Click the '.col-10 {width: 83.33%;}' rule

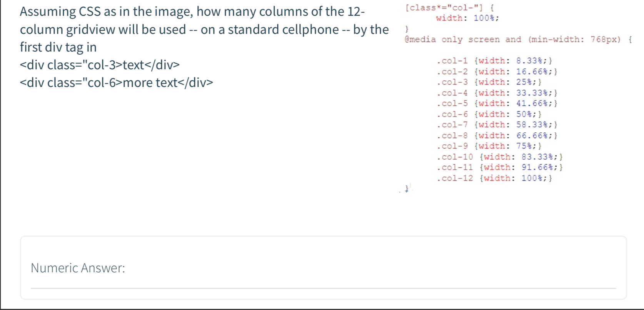click(500, 157)
